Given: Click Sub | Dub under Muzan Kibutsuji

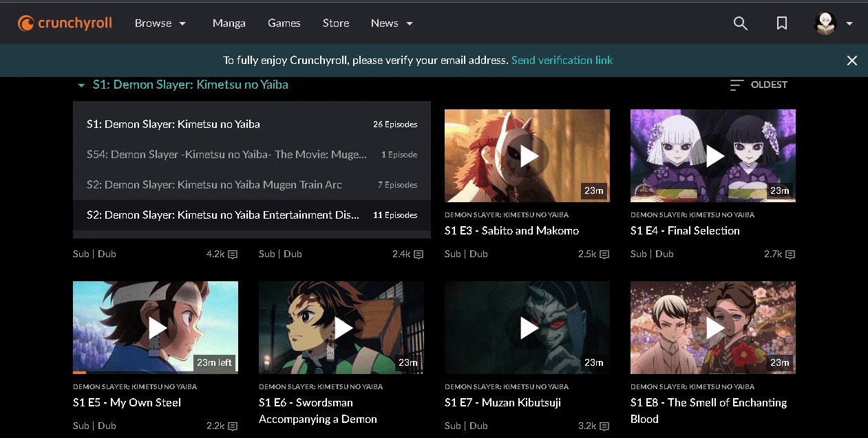Looking at the screenshot, I should 466,426.
